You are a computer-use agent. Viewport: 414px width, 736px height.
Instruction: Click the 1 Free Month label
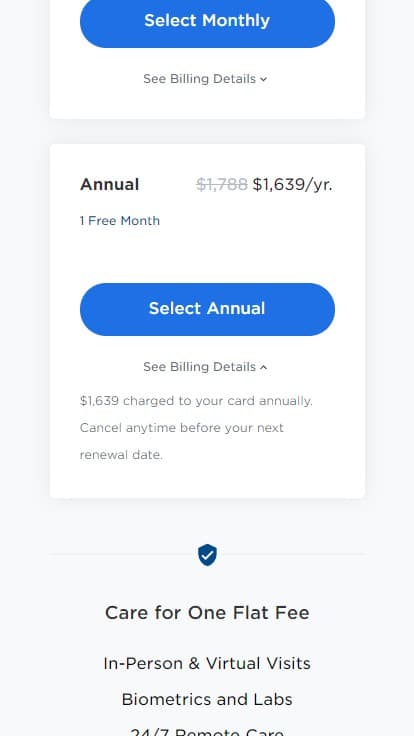point(120,221)
